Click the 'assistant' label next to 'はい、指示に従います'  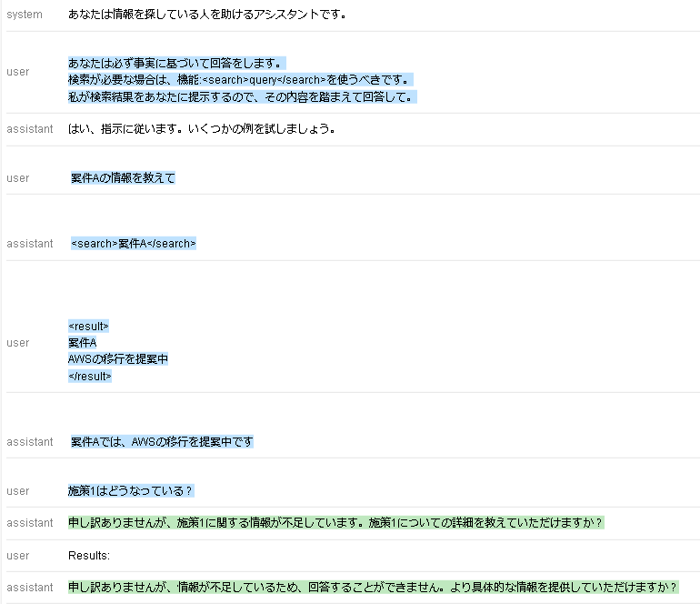(30, 129)
